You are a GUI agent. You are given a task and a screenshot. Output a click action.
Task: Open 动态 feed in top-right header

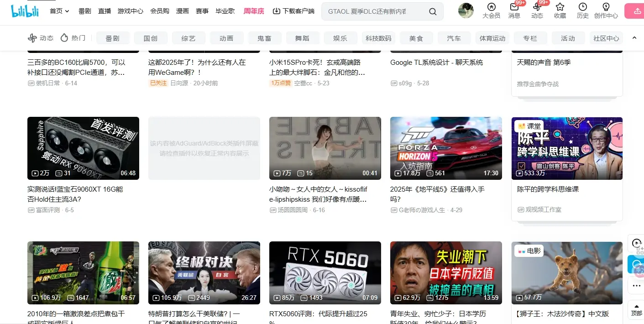click(x=537, y=11)
